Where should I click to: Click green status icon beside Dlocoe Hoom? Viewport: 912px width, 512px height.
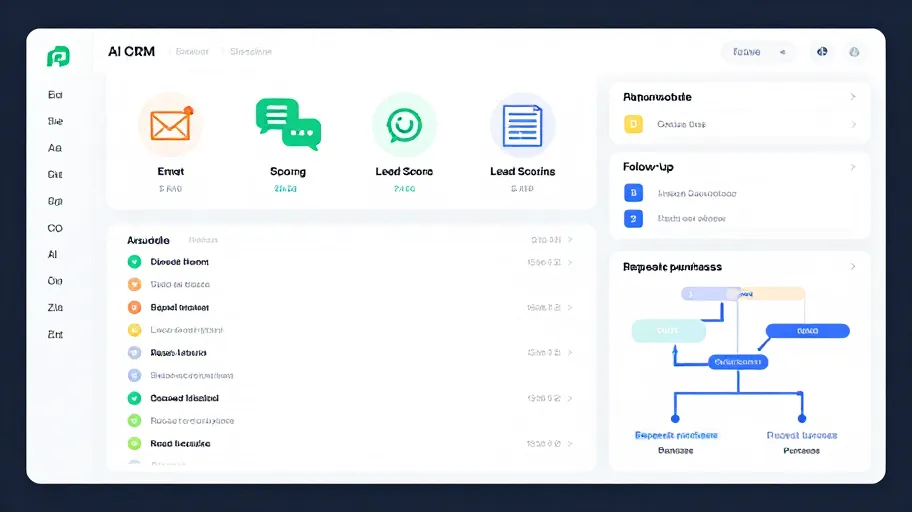tap(134, 262)
